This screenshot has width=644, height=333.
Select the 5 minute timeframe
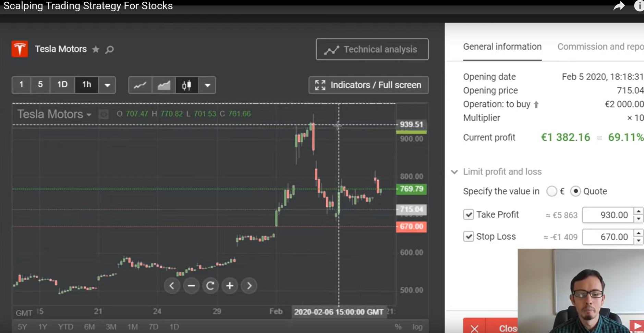tap(40, 85)
